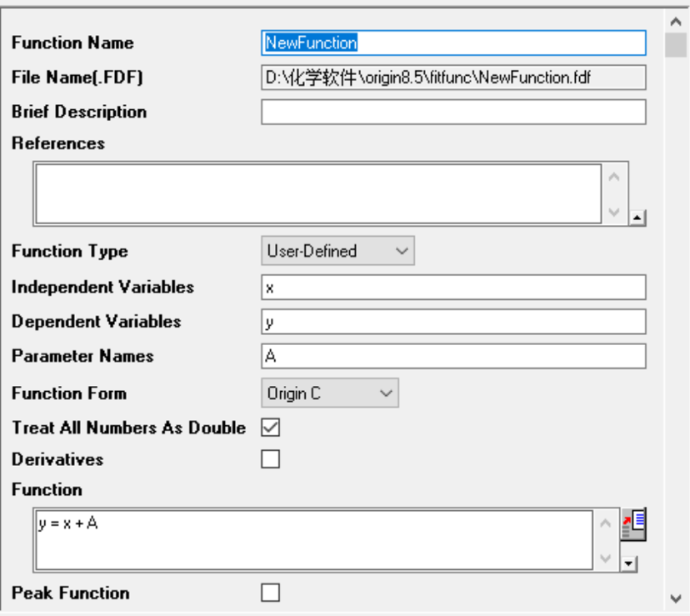Click the small button beside References box

637,218
